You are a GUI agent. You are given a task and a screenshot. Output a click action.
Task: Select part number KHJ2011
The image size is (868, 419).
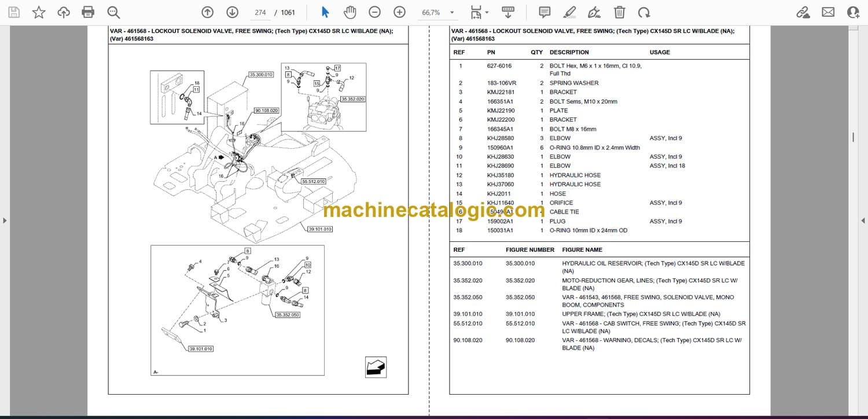point(498,194)
